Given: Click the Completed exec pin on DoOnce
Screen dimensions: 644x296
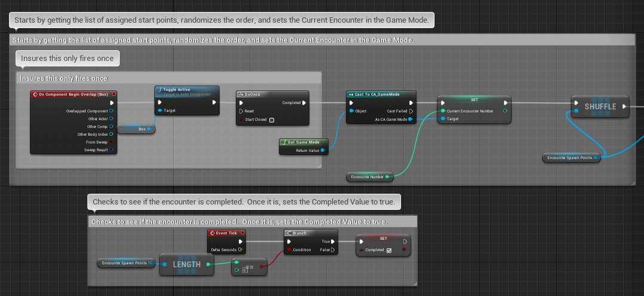Looking at the screenshot, I should pyautogui.click(x=304, y=103).
